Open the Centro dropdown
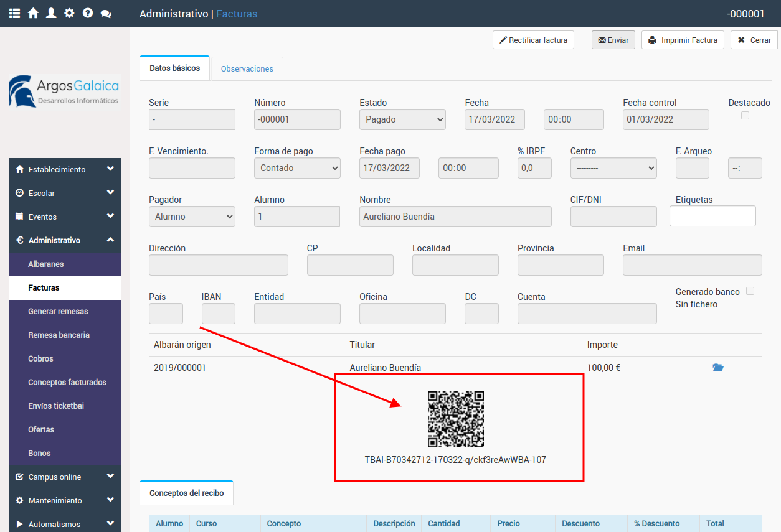This screenshot has height=532, width=781. (x=613, y=168)
